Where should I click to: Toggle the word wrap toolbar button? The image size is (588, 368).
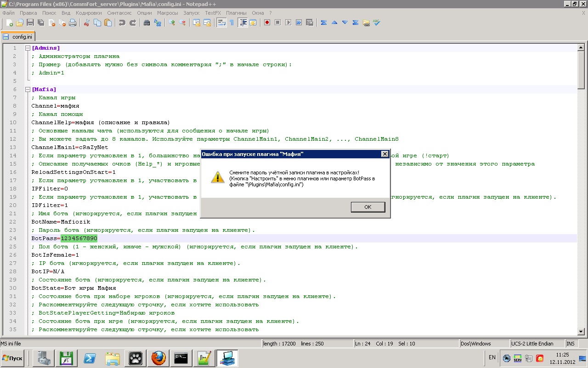pyautogui.click(x=221, y=23)
